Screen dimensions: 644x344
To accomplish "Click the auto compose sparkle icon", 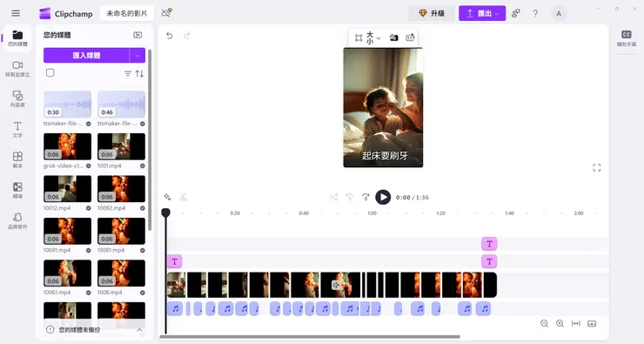I will pyautogui.click(x=167, y=197).
